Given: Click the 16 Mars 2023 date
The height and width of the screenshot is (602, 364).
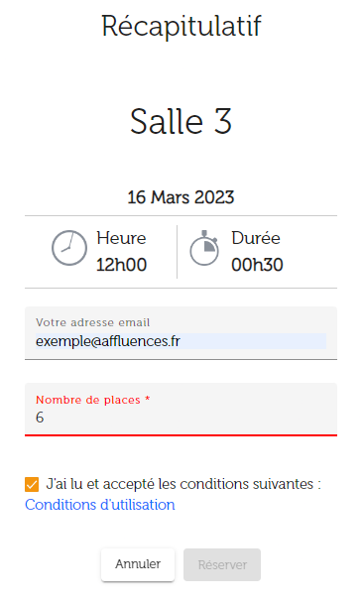Looking at the screenshot, I should coord(181,197).
